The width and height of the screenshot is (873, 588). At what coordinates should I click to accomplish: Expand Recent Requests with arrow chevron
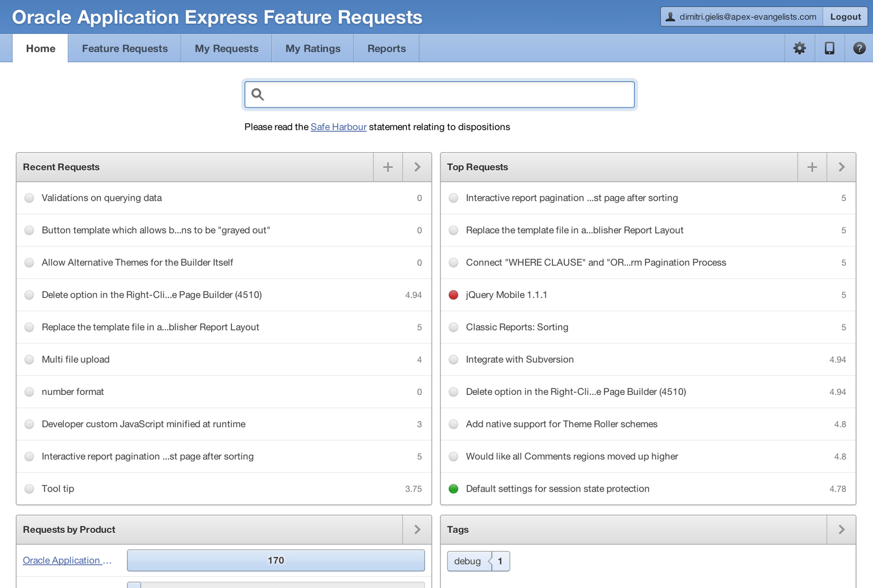[x=417, y=167]
